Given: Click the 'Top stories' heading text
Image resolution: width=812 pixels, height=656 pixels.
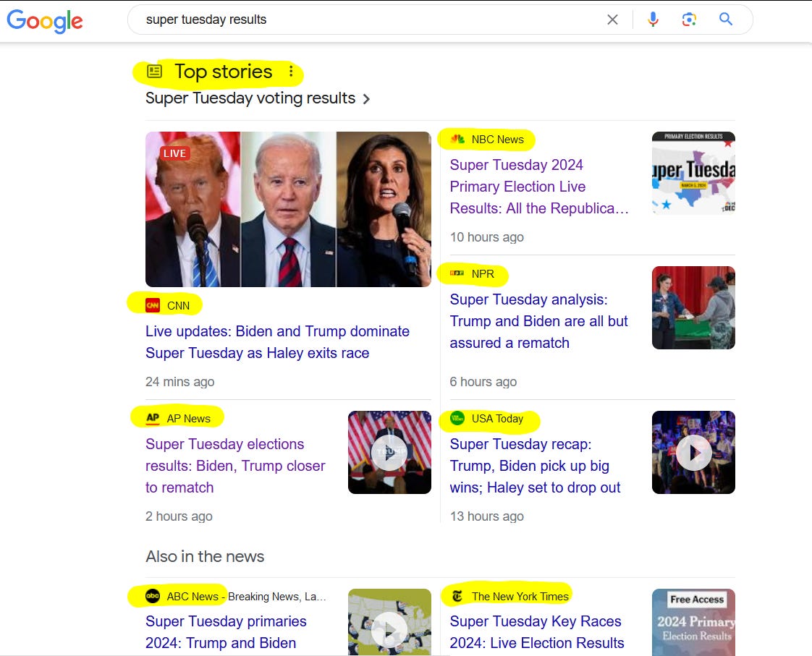Looking at the screenshot, I should click(x=223, y=72).
